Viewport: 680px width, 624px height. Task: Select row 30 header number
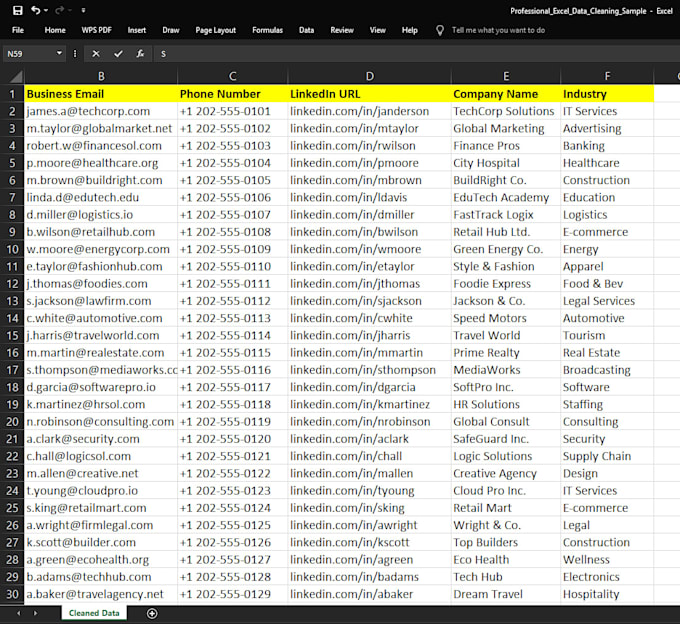[12, 594]
